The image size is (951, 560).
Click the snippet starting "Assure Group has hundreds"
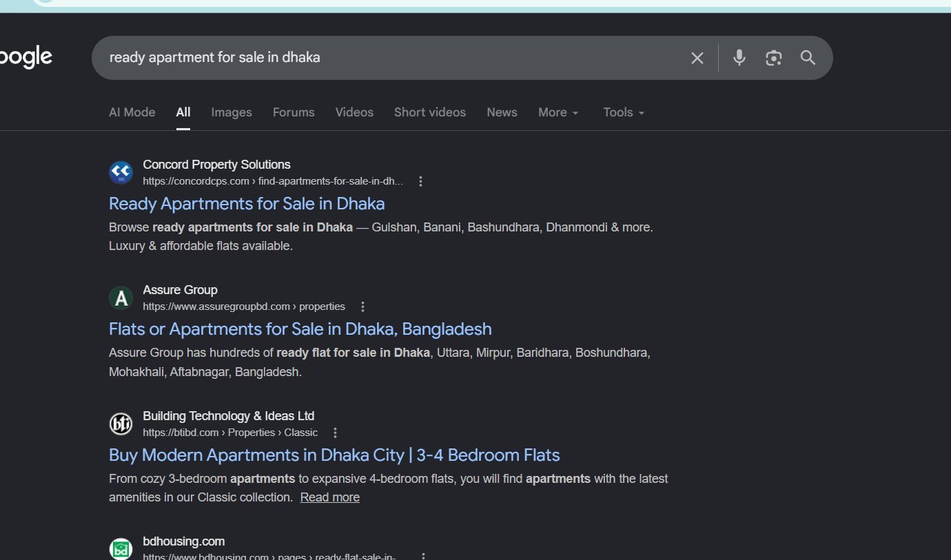380,362
